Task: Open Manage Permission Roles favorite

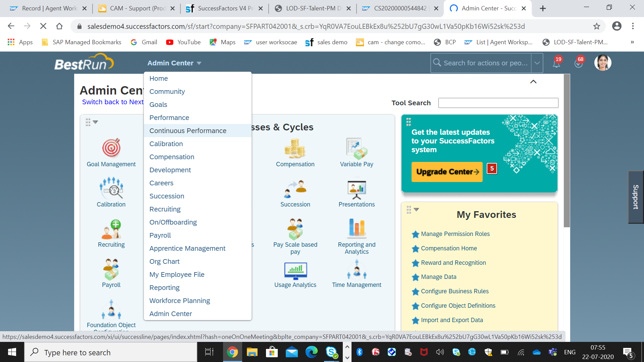Action: (455, 234)
